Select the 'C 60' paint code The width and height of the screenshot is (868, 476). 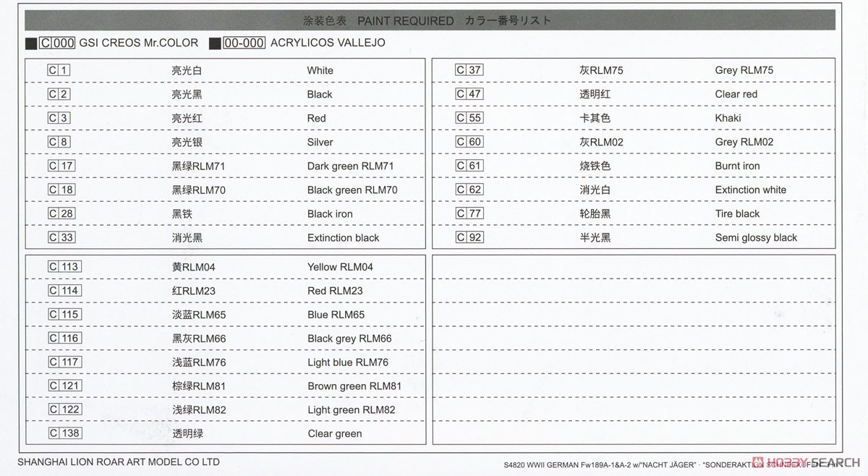[469, 142]
